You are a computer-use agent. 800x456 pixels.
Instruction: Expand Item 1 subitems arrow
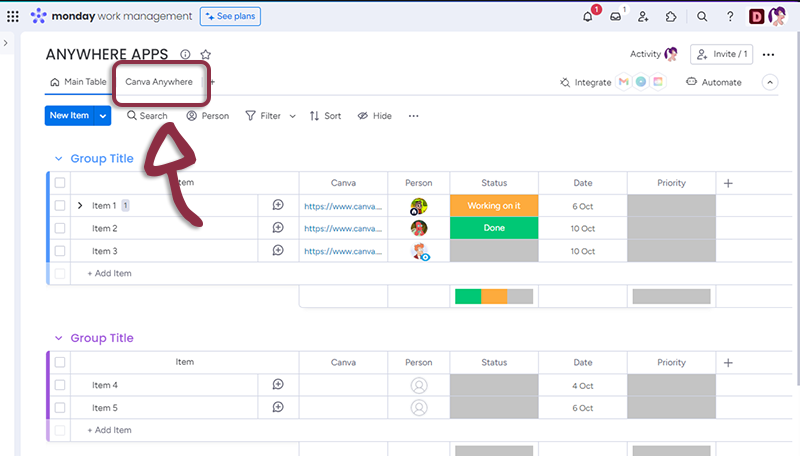(80, 205)
